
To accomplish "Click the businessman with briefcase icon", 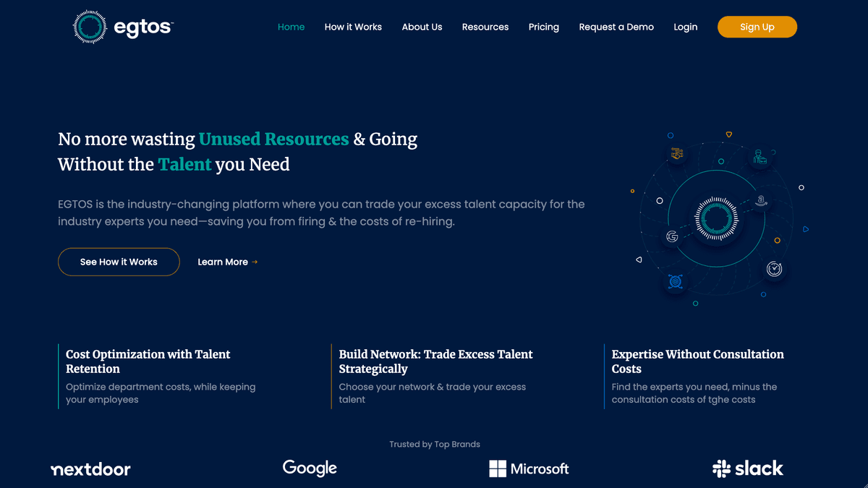I will pyautogui.click(x=759, y=157).
